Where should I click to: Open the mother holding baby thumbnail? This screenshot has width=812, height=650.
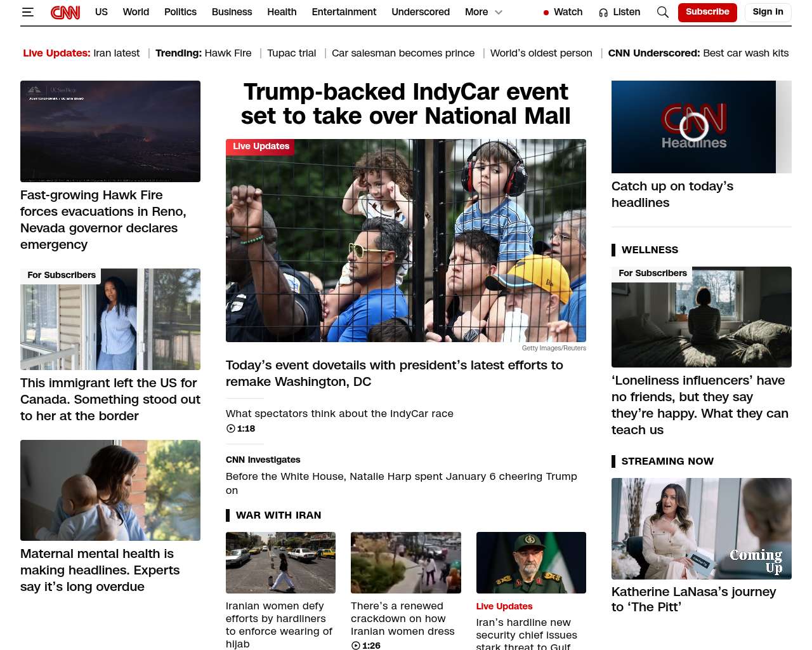coord(110,490)
